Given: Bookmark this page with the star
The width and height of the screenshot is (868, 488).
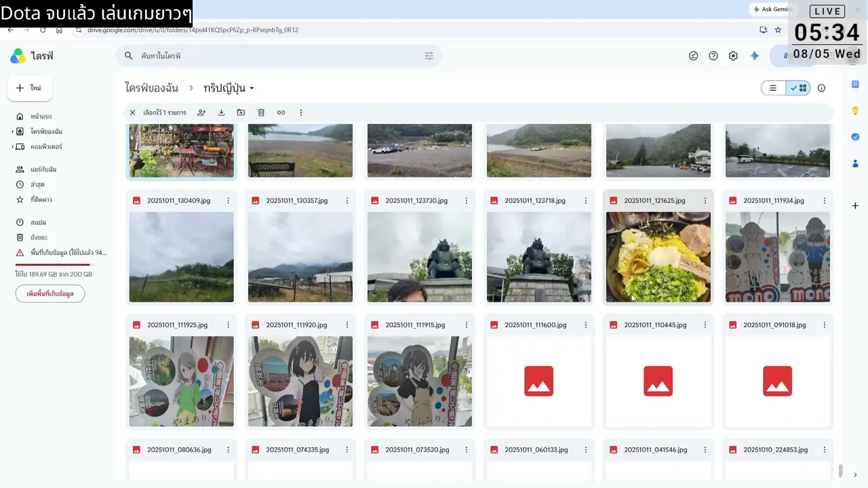Looking at the screenshot, I should click(778, 30).
